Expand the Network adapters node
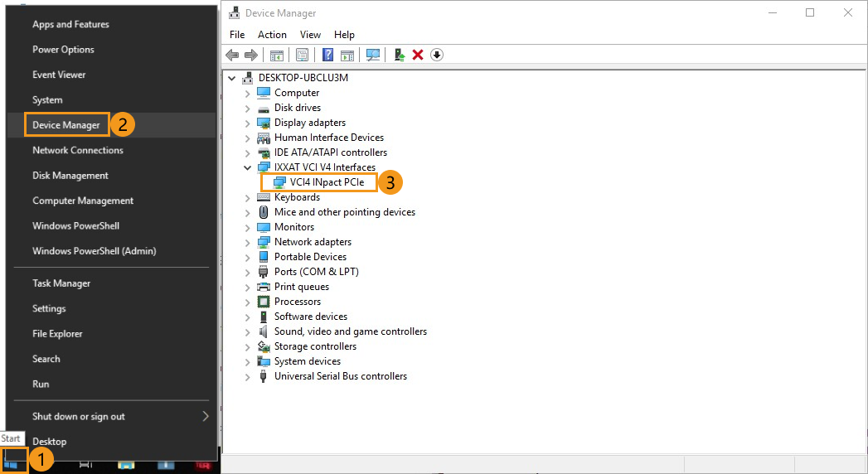868x474 pixels. tap(247, 243)
